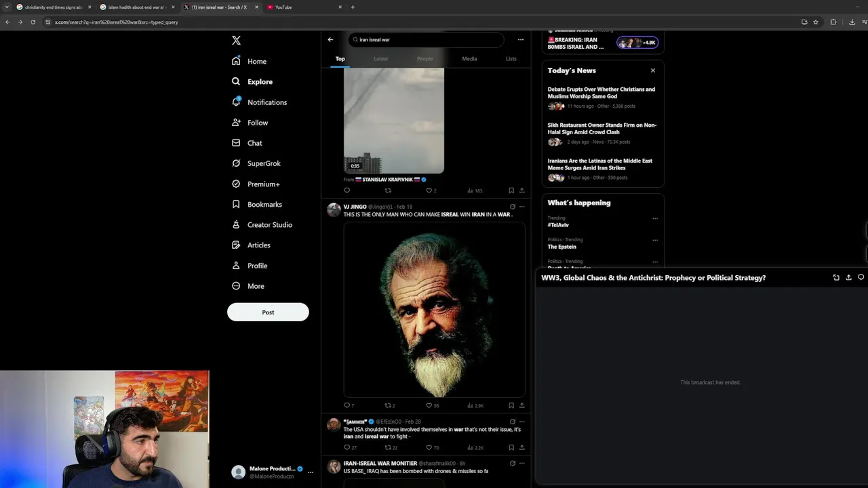Open Explore in the X sidebar
The image size is (868, 488).
pyautogui.click(x=252, y=81)
